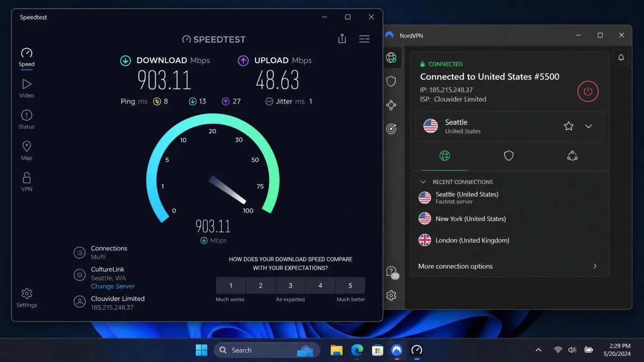Click the 48.63 upload result value
This screenshot has width=644, height=362.
(x=277, y=80)
